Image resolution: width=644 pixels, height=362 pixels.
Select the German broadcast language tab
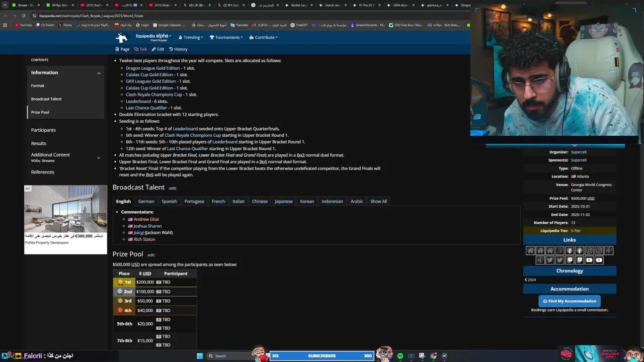[146, 201]
